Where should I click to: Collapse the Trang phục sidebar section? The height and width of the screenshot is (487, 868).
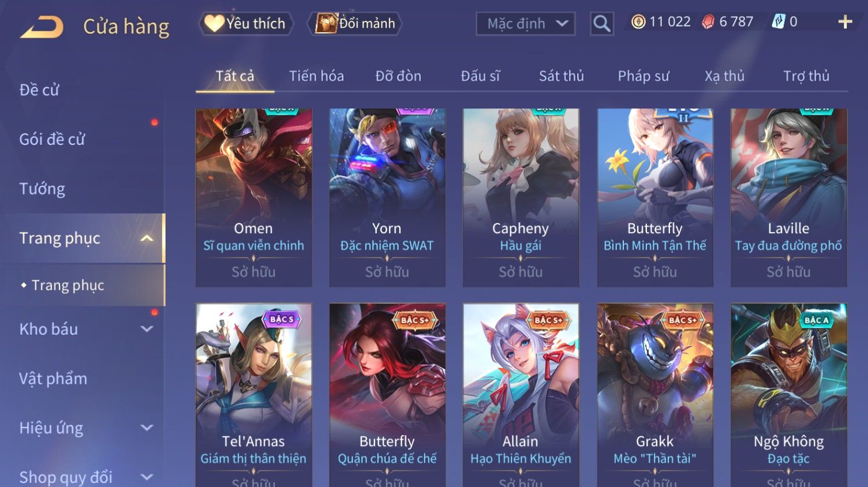tap(147, 238)
